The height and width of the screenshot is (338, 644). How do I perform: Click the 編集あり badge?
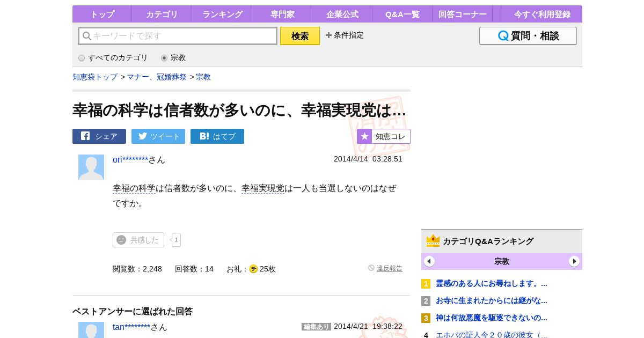pyautogui.click(x=316, y=327)
